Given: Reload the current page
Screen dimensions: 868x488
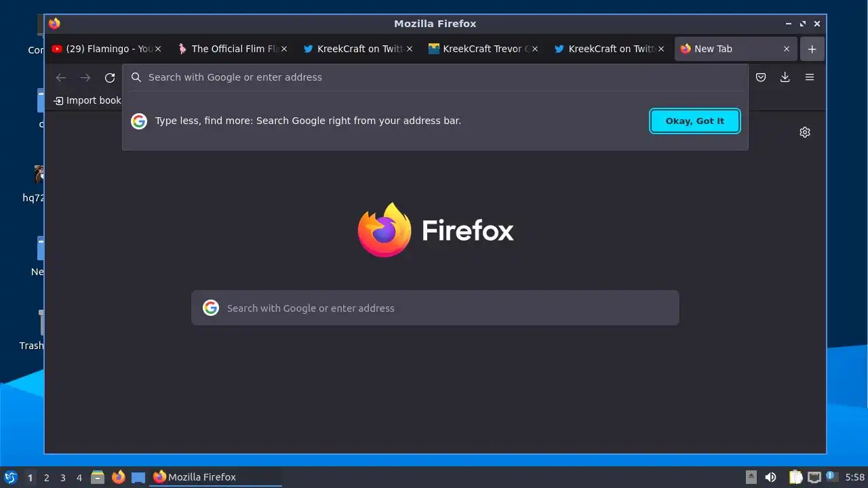Looking at the screenshot, I should 110,77.
